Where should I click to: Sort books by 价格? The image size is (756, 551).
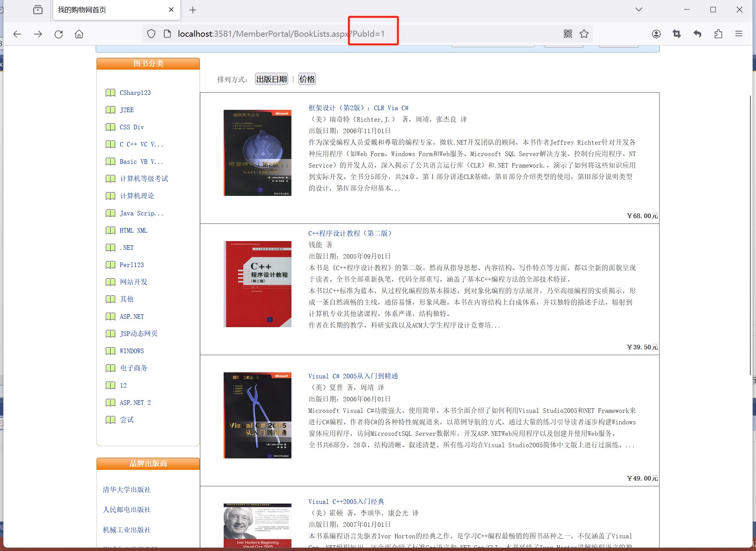click(x=307, y=79)
